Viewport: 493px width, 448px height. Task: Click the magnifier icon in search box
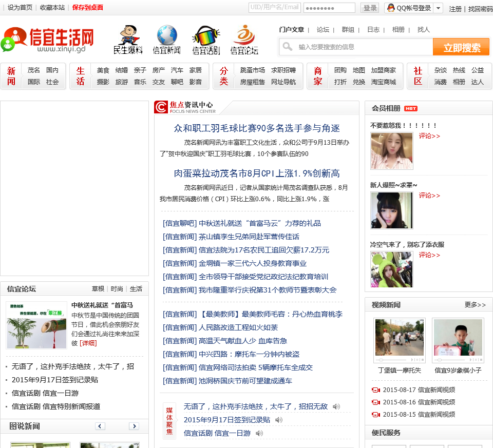click(x=287, y=47)
